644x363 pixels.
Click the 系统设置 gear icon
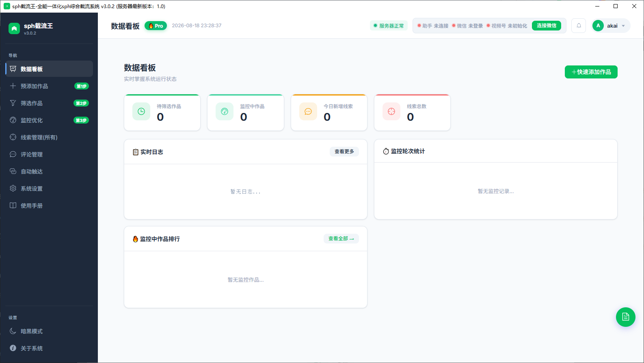[x=13, y=188]
